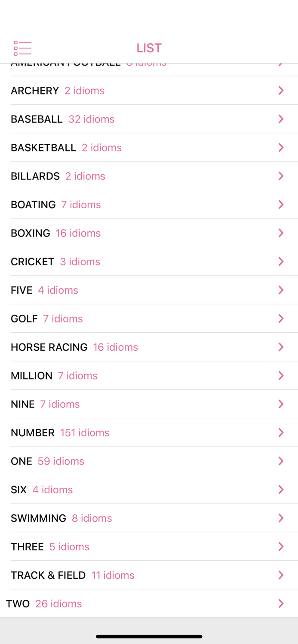Tap the LIST title header
This screenshot has height=644, width=298.
[149, 47]
